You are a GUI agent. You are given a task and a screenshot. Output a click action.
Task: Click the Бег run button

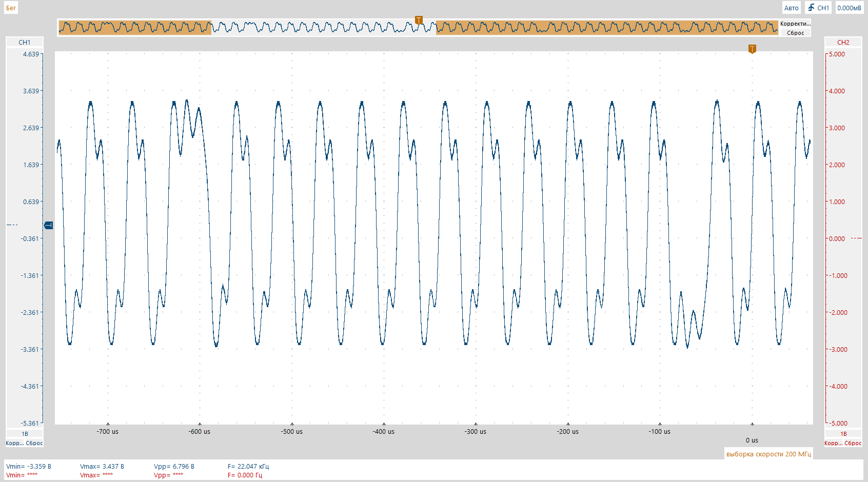pos(11,8)
